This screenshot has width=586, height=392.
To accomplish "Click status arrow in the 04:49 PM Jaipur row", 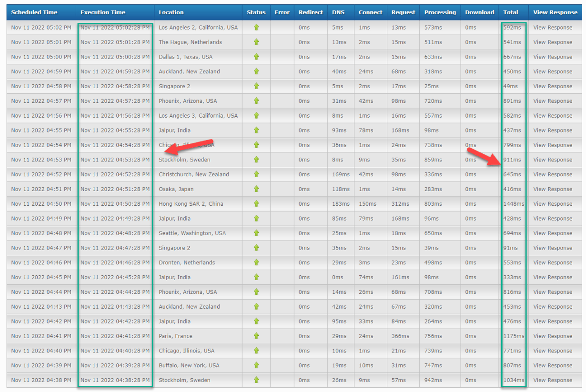I will (x=256, y=218).
